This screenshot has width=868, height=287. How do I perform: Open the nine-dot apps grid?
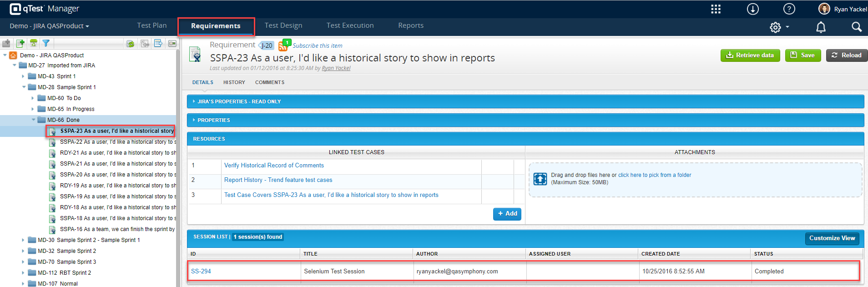(x=716, y=9)
